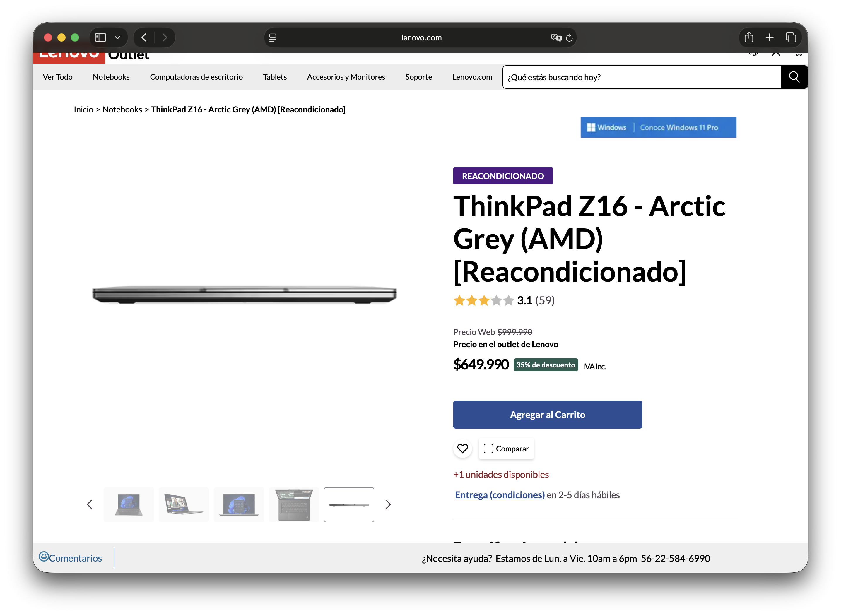Add product to wishlist heart icon
841x616 pixels.
point(462,448)
